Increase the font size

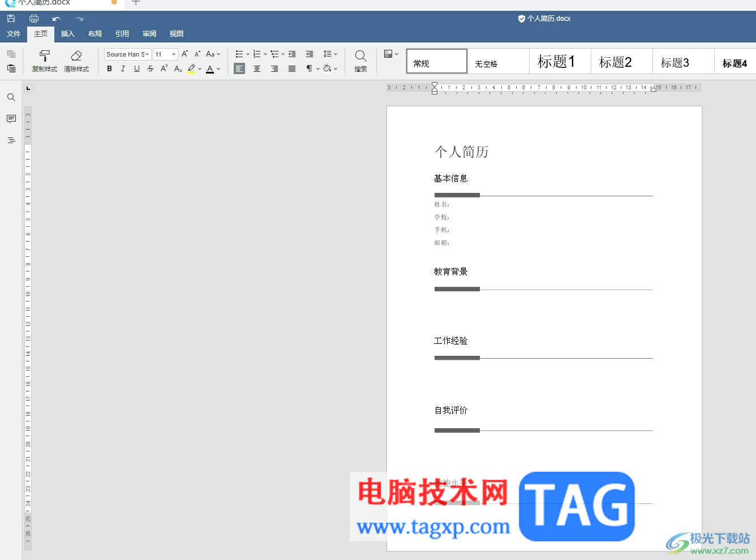184,54
